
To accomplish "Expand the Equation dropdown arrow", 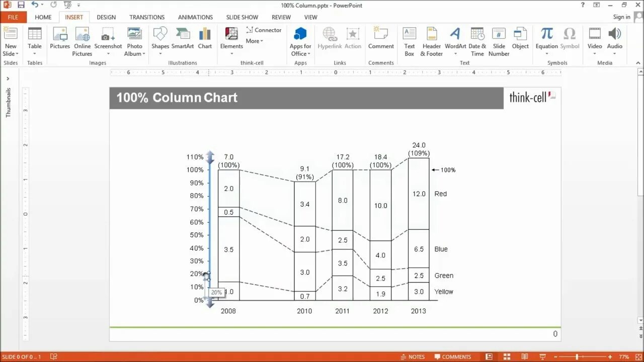I will click(547, 54).
